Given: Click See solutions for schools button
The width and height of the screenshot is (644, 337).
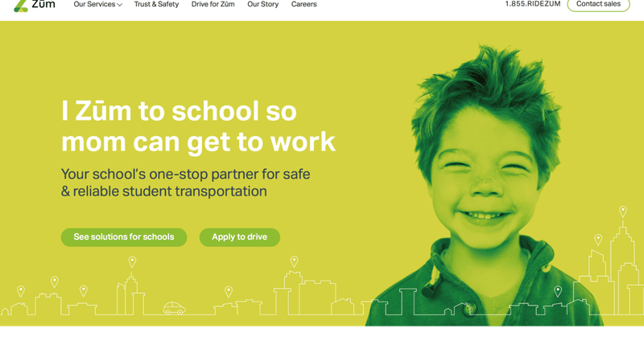Looking at the screenshot, I should pos(124,237).
